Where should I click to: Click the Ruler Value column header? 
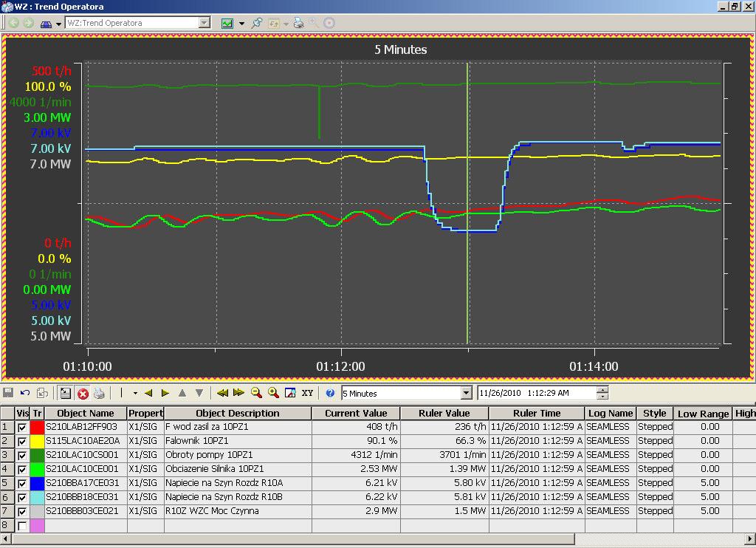tap(444, 414)
